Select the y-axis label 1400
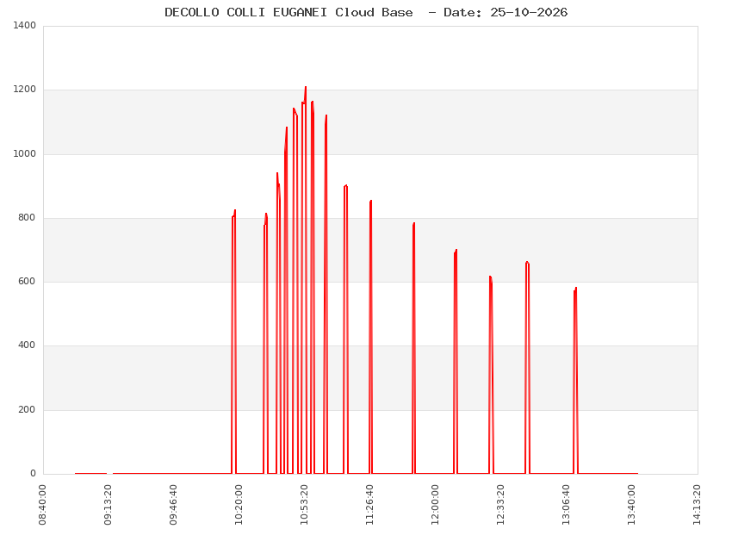The width and height of the screenshot is (732, 560). (25, 26)
